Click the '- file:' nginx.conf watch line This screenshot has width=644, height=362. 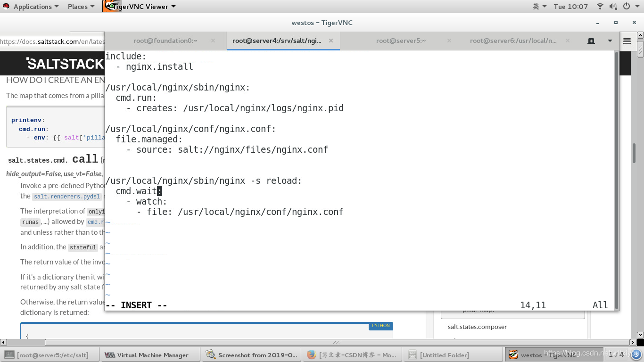tap(240, 212)
